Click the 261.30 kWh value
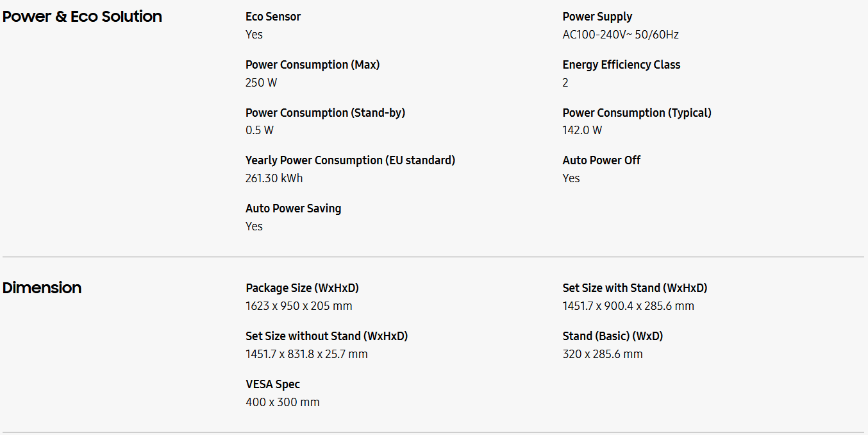 pyautogui.click(x=274, y=178)
